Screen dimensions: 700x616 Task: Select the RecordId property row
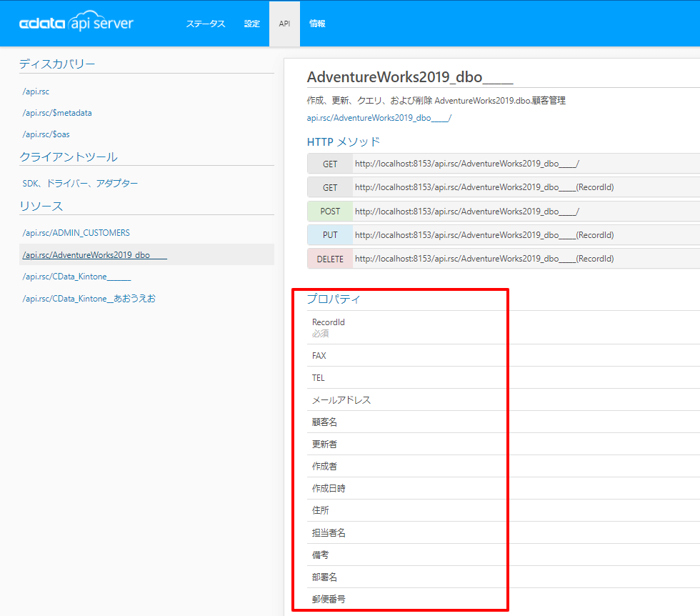(x=503, y=327)
